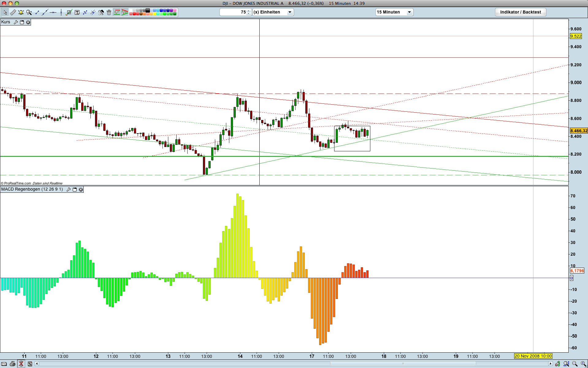Pick the yellow color swatch
This screenshot has height=368, width=588.
155,14
